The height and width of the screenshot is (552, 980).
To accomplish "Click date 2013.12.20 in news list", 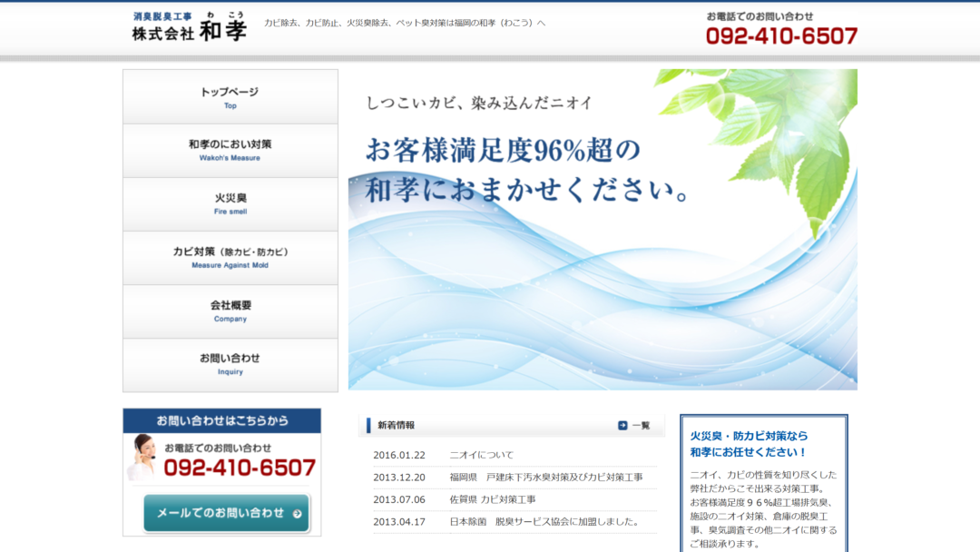I will tap(398, 477).
